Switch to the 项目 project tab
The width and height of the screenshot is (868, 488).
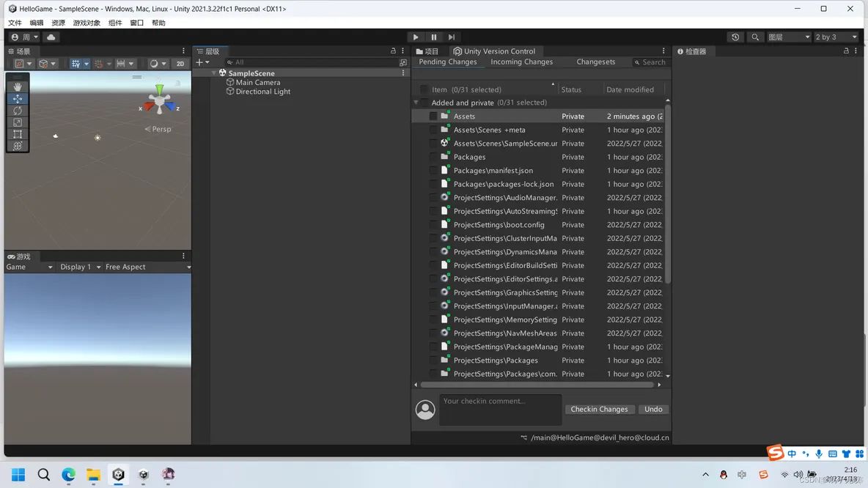click(427, 51)
